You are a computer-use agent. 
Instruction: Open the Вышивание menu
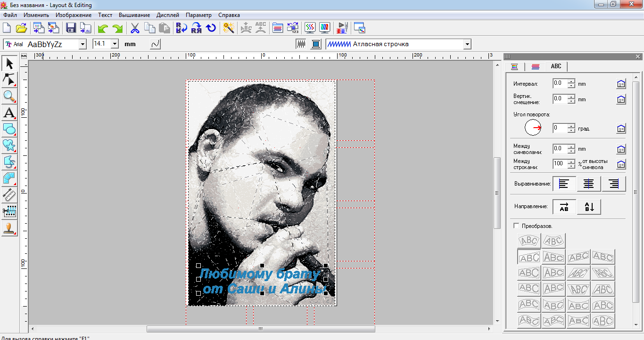134,15
